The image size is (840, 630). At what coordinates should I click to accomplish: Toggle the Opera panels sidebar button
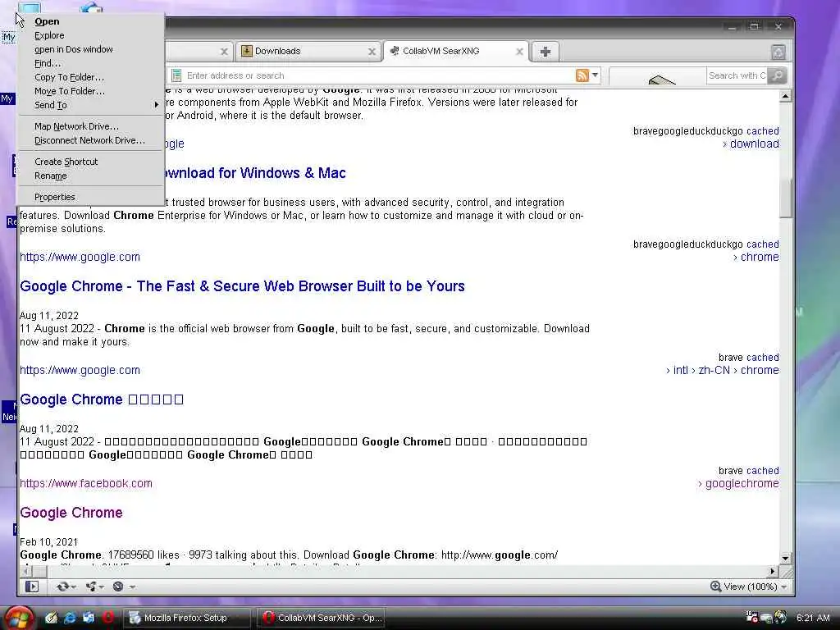pyautogui.click(x=32, y=587)
